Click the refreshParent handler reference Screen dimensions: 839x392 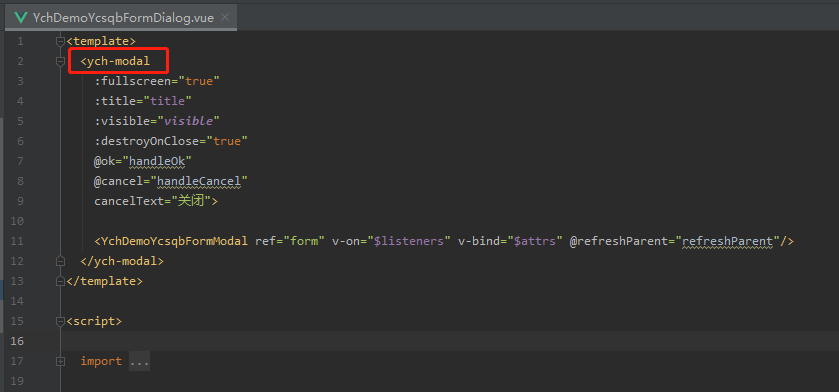pos(728,242)
